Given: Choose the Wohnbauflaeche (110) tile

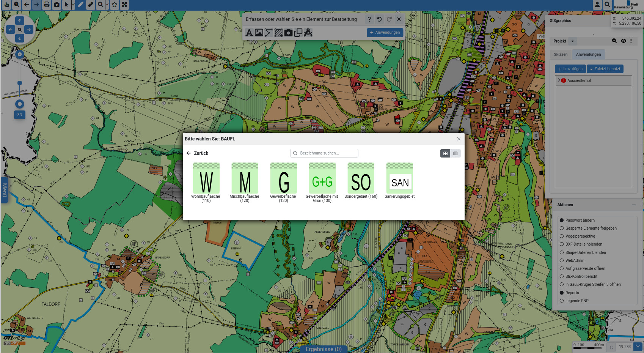Looking at the screenshot, I should coord(206,182).
